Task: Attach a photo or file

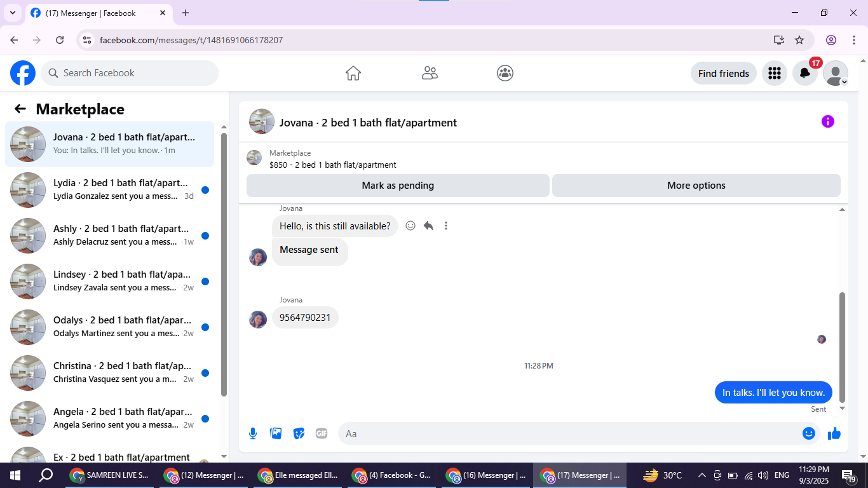Action: (276, 433)
